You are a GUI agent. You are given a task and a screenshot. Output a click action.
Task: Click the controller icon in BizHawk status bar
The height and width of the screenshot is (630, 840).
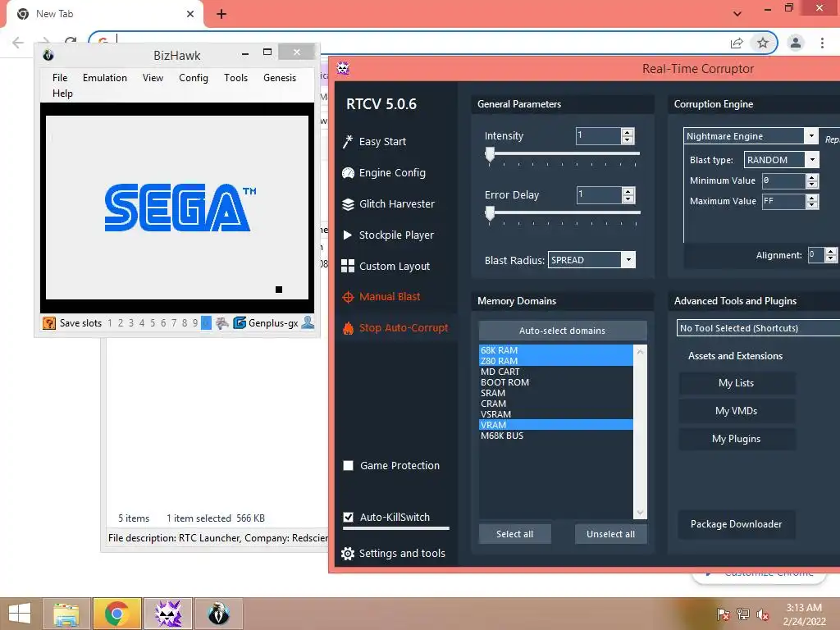click(x=221, y=323)
